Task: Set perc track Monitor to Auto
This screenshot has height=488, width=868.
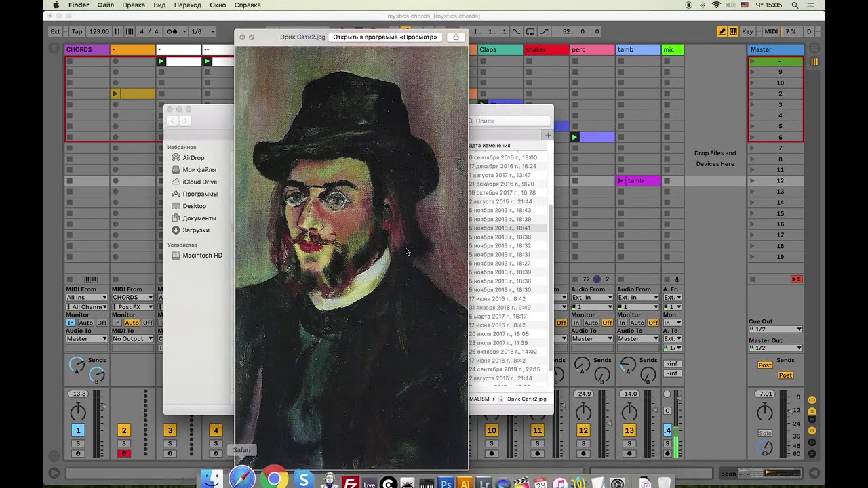Action: tap(591, 323)
